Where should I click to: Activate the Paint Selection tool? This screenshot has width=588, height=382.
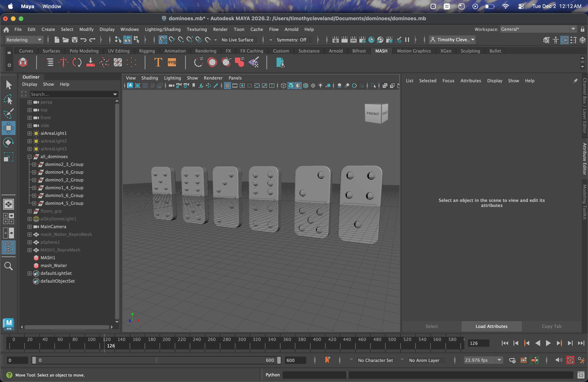[8, 114]
